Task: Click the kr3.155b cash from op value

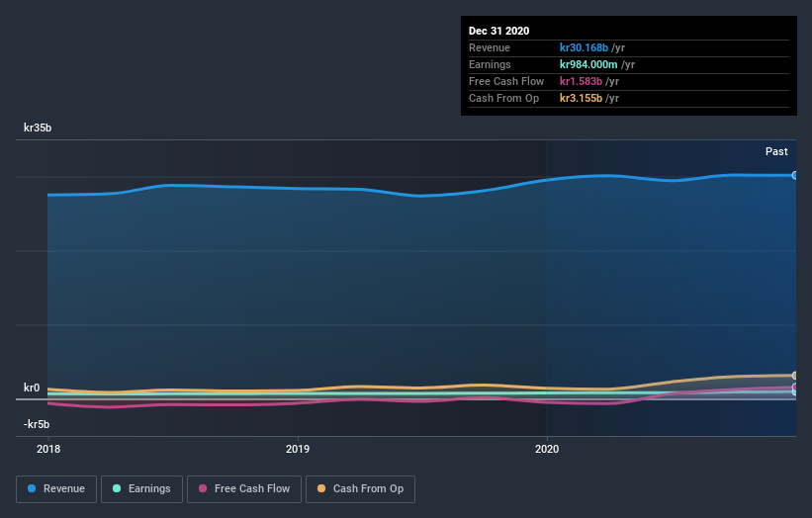Action: coord(581,98)
